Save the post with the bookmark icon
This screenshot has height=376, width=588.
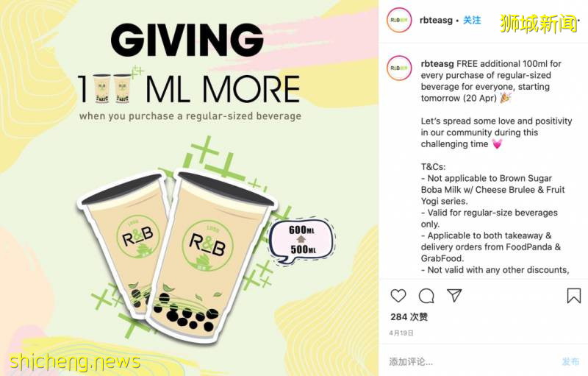coord(574,296)
